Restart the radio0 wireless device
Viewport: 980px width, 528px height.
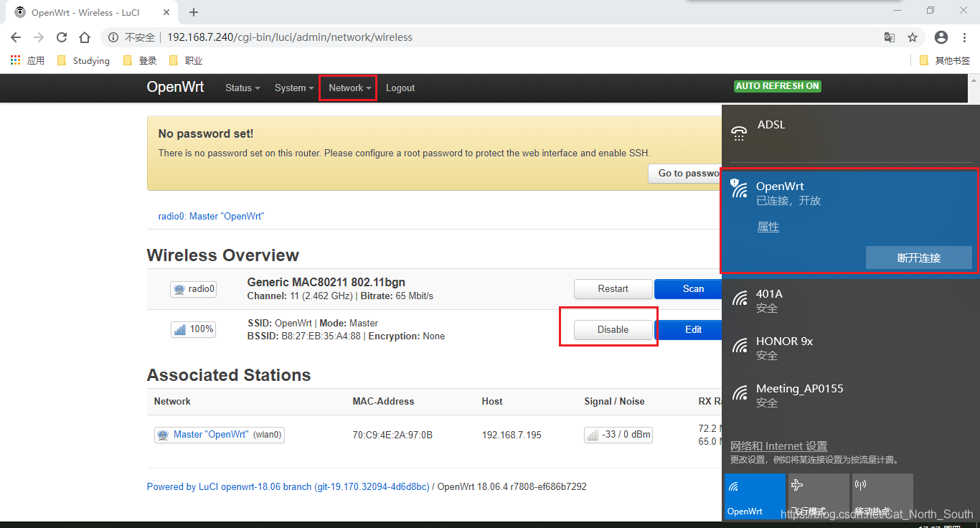coord(613,289)
